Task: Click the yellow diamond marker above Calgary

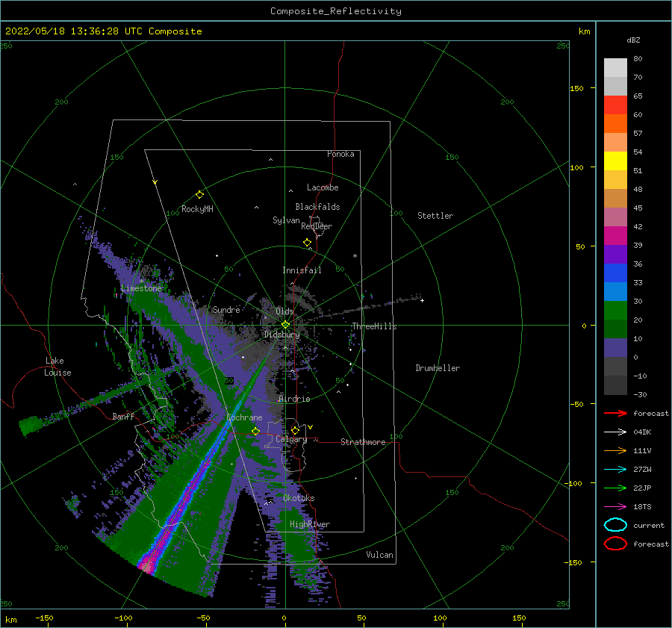Action: (295, 430)
